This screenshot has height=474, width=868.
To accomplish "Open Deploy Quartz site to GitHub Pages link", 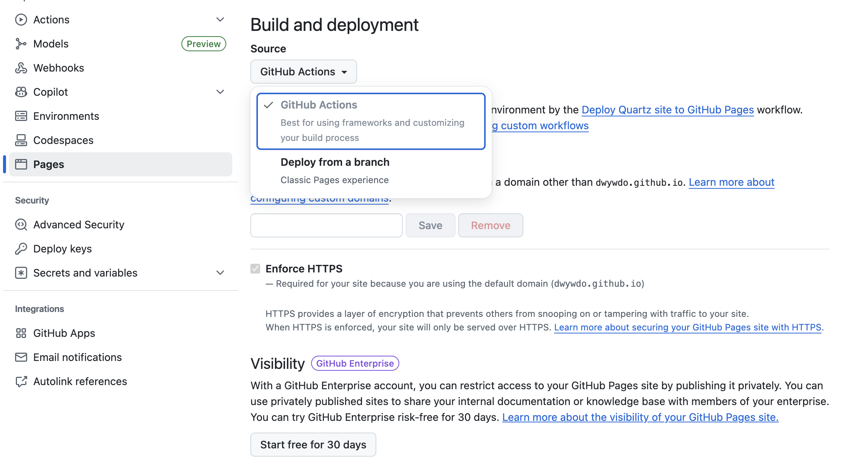I will click(x=668, y=110).
